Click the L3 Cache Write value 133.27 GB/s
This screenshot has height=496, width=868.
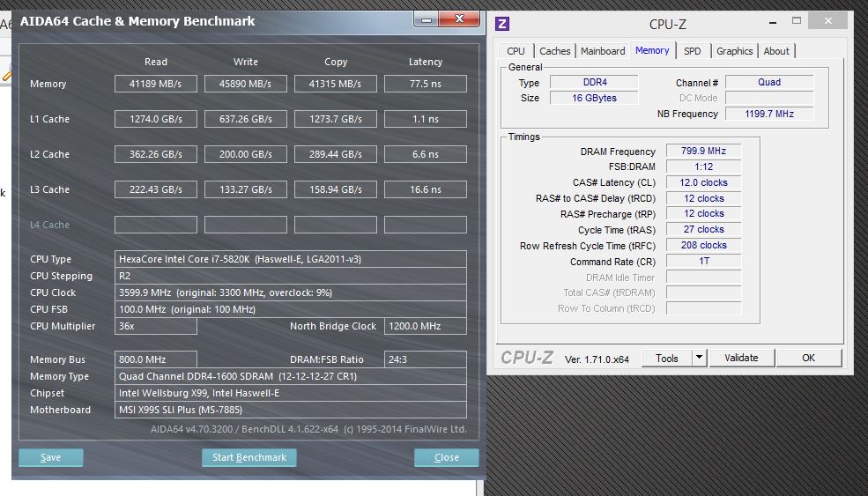coord(245,189)
